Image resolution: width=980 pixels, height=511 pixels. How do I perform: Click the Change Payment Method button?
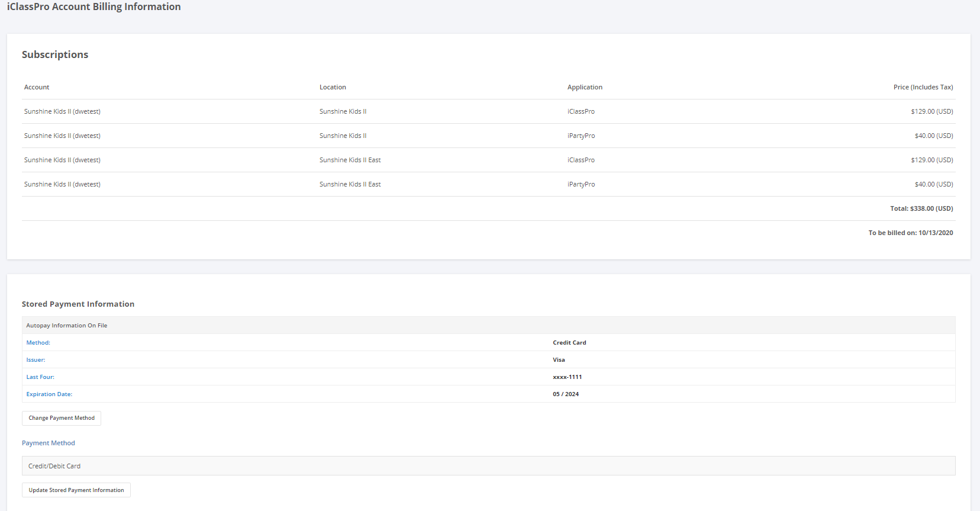(x=62, y=418)
